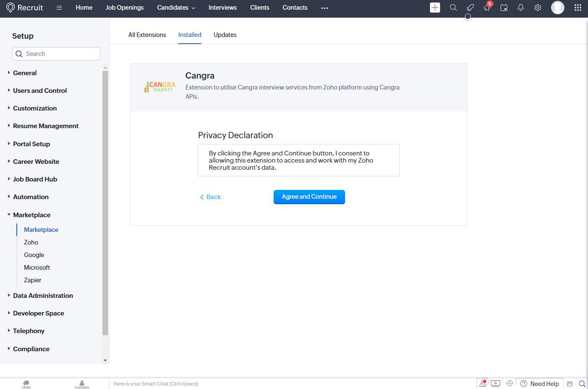This screenshot has width=588, height=389.
Task: Expand Job Board Hub section
Action: [x=35, y=179]
